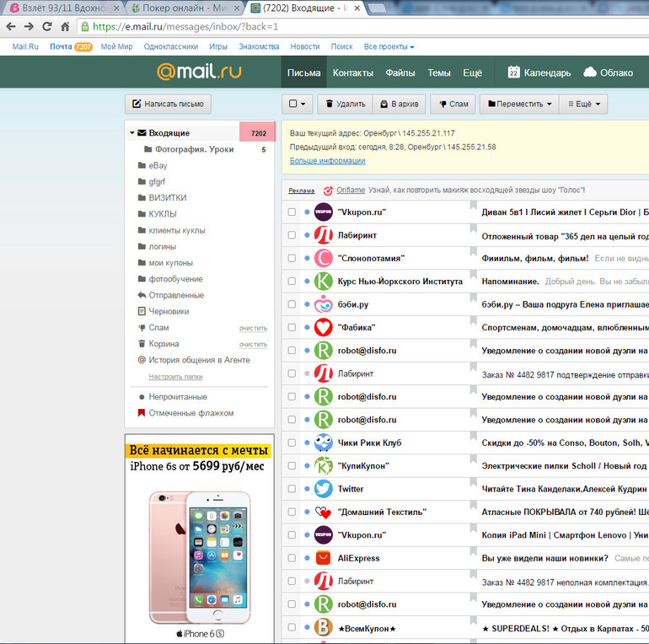Click the Oriflame ad link
Viewport: 649px width, 644px height.
point(351,190)
